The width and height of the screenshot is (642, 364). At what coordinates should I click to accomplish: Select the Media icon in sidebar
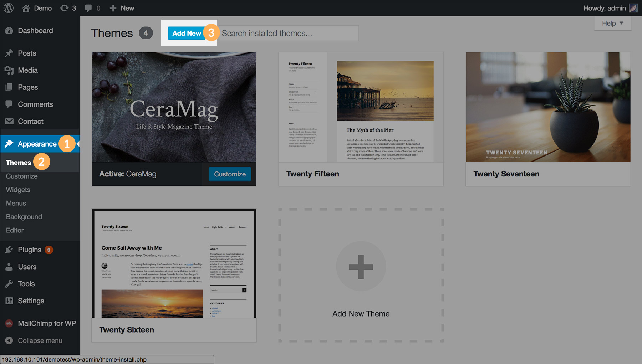click(x=9, y=70)
